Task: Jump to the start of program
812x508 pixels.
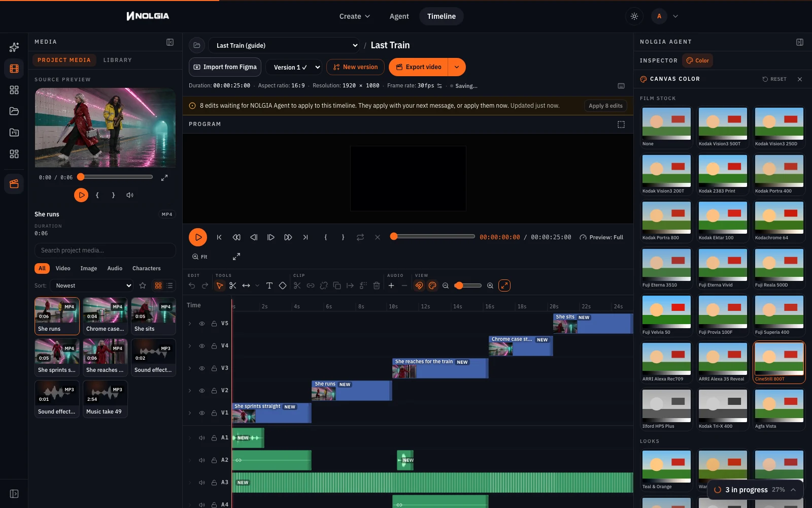Action: coord(219,237)
